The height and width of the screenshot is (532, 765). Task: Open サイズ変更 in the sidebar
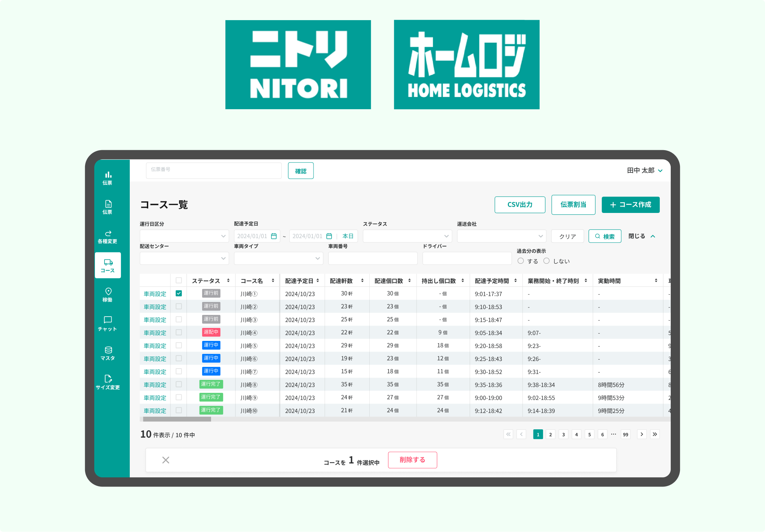click(108, 382)
